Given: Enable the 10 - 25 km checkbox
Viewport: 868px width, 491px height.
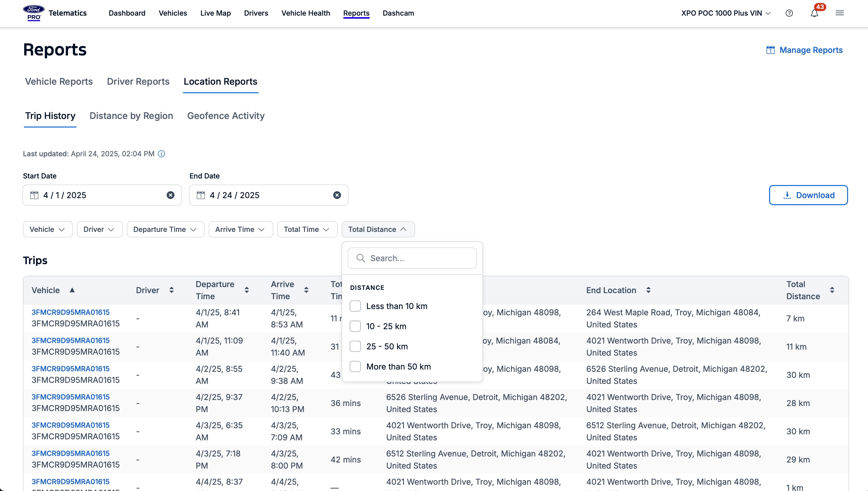Looking at the screenshot, I should pyautogui.click(x=355, y=326).
